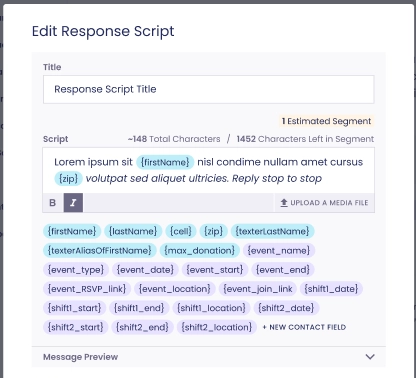Insert {event_name} field tag
Image resolution: width=416 pixels, height=378 pixels.
coord(279,250)
